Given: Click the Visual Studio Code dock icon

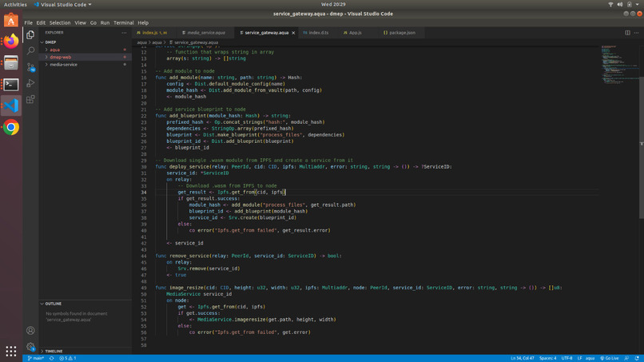Looking at the screenshot, I should tap(11, 105).
